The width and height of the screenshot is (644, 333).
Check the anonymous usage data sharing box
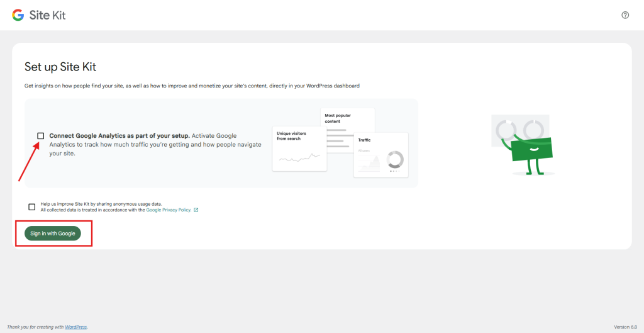click(32, 207)
